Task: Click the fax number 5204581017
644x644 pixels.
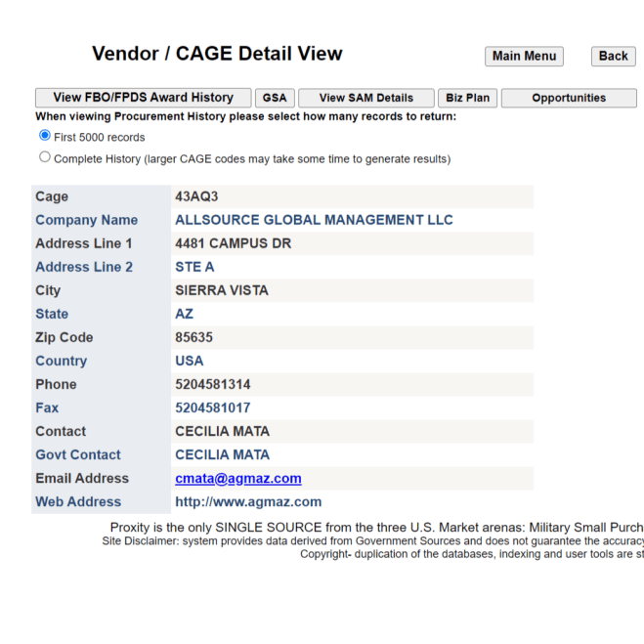Action: pyautogui.click(x=213, y=408)
